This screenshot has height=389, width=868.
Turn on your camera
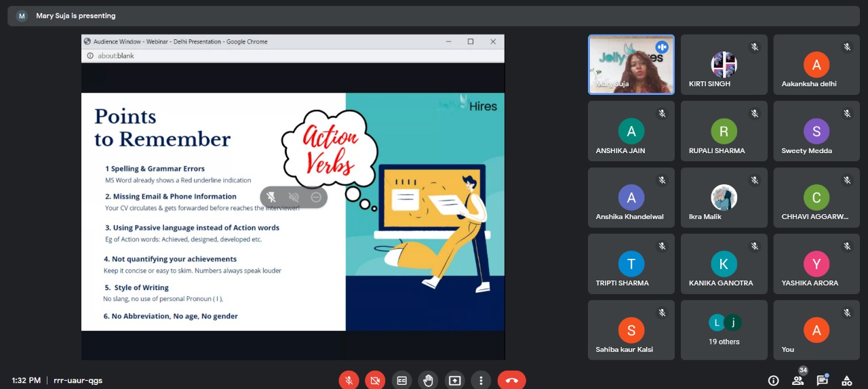point(375,380)
